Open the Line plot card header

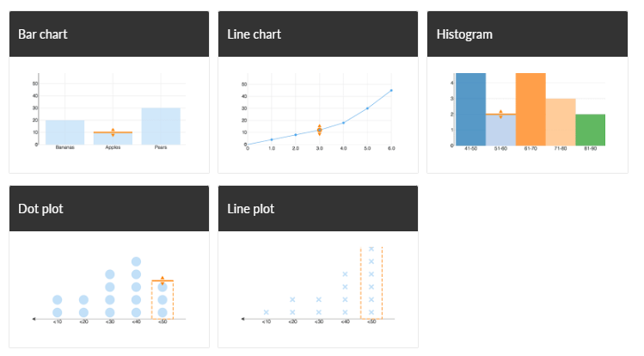(x=318, y=209)
